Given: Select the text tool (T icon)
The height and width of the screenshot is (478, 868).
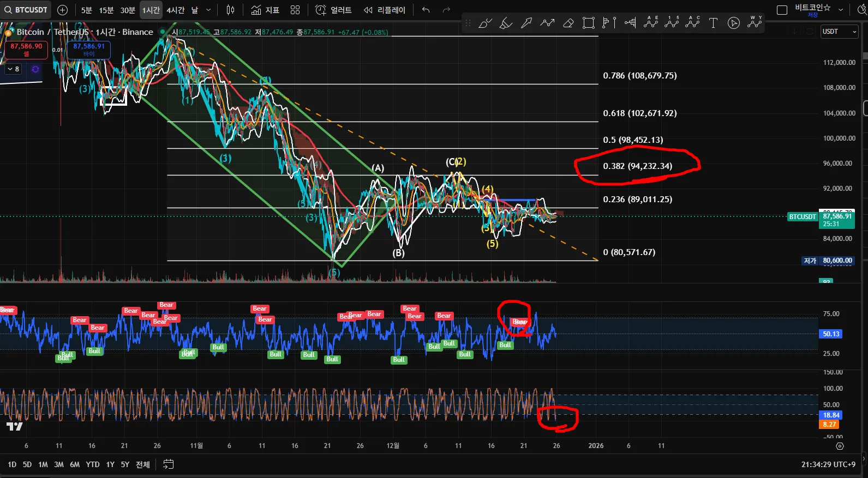Looking at the screenshot, I should tap(713, 23).
